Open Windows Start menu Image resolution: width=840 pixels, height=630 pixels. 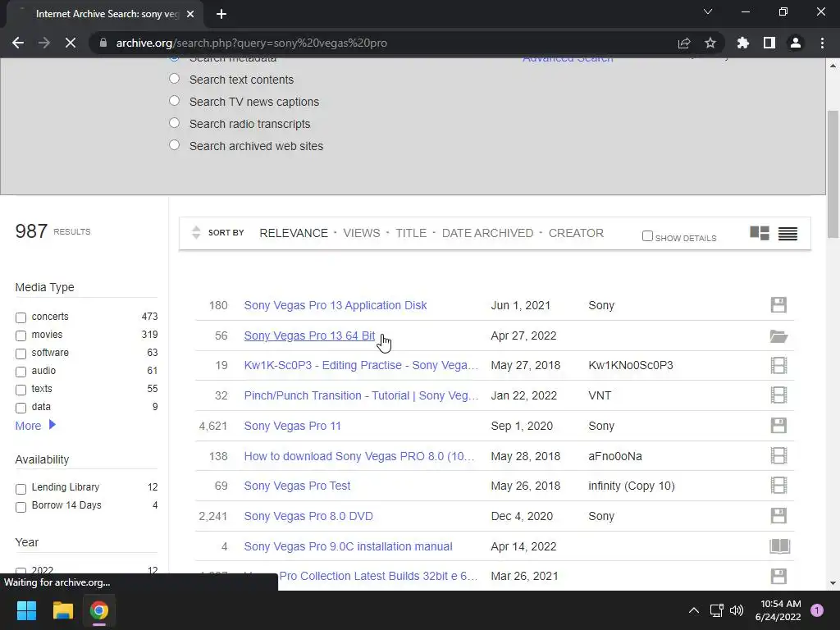coord(26,610)
